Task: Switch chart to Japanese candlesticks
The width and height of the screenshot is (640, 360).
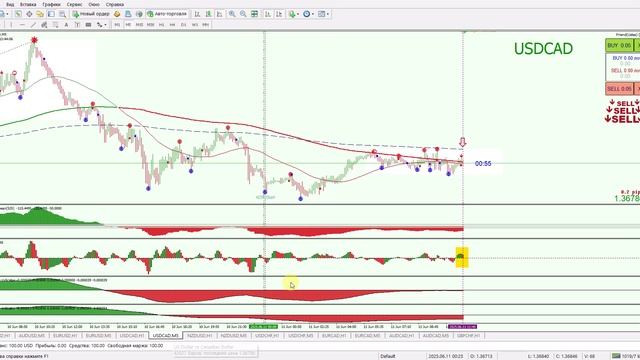Action: [209, 14]
